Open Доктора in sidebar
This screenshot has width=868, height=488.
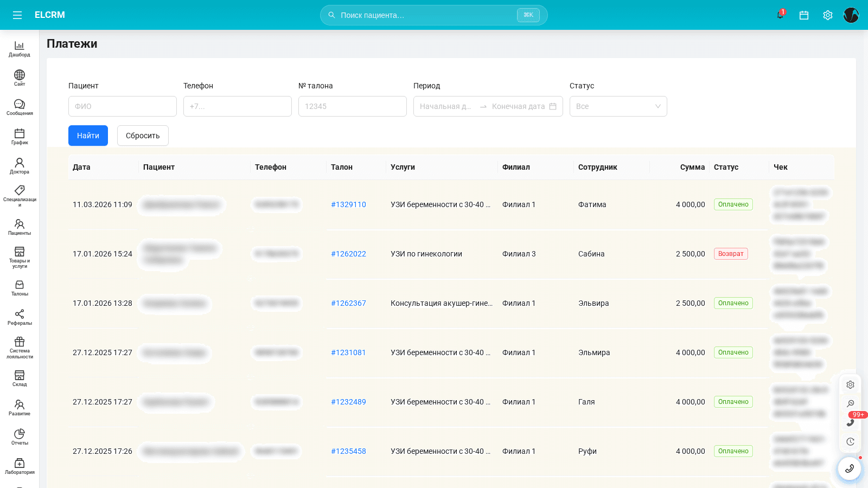pos(20,166)
